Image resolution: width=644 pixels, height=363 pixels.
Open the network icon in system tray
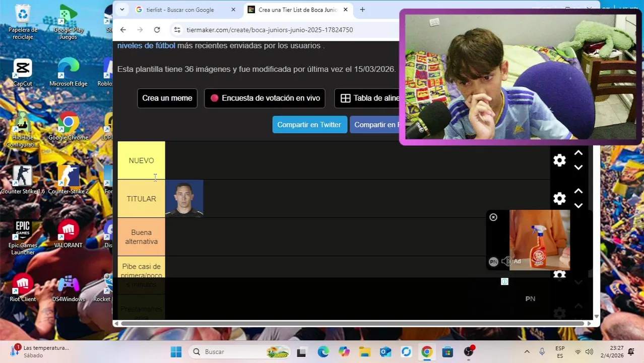pyautogui.click(x=578, y=352)
